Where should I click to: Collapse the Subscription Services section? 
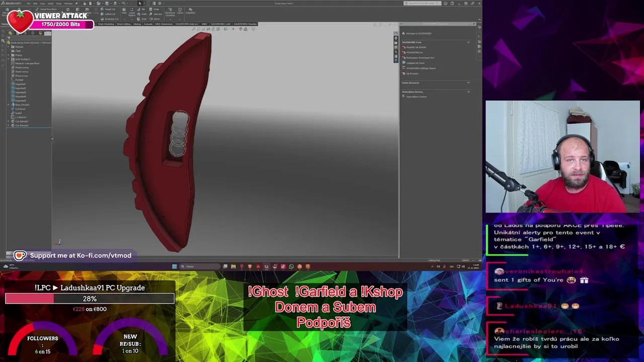point(468,92)
